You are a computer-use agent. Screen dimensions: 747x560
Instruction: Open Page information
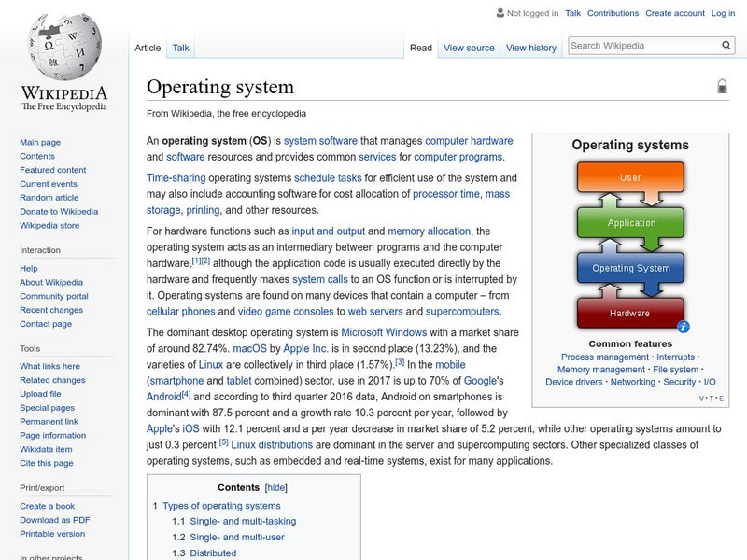pyautogui.click(x=53, y=435)
